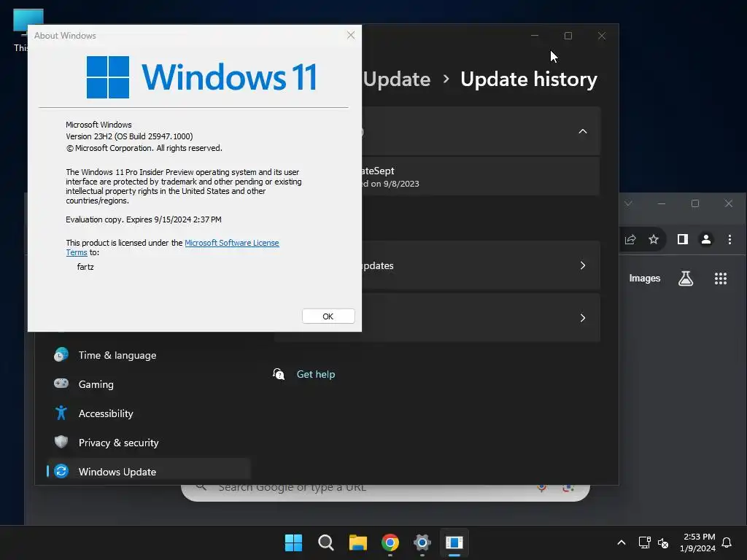Click the Chrome share page icon
Viewport: 747px width, 560px height.
[x=630, y=239]
